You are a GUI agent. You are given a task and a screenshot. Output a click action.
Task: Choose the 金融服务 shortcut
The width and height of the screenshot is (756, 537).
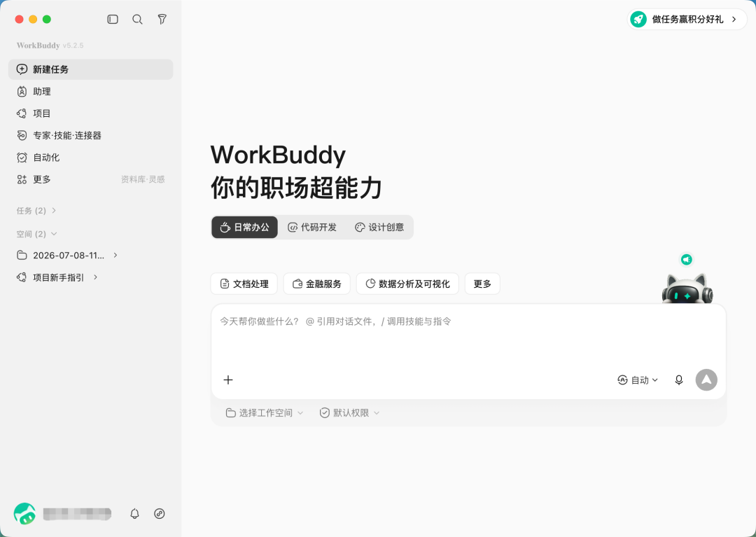click(317, 284)
